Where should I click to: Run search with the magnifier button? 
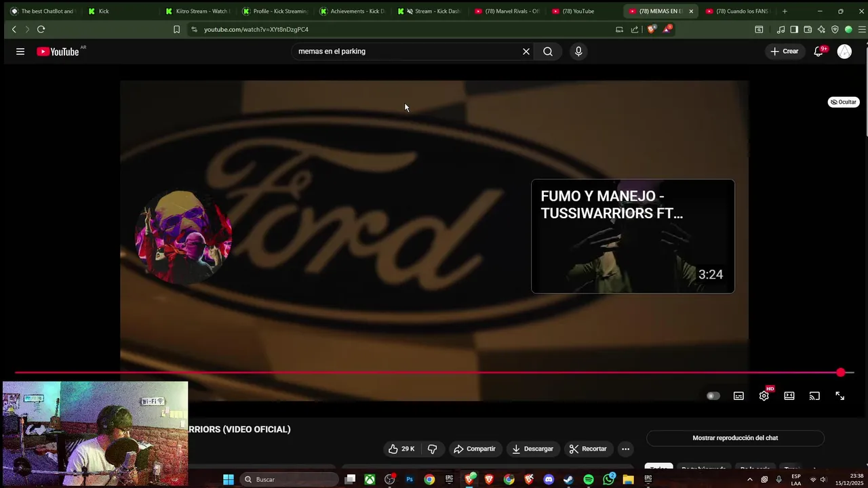tap(548, 52)
